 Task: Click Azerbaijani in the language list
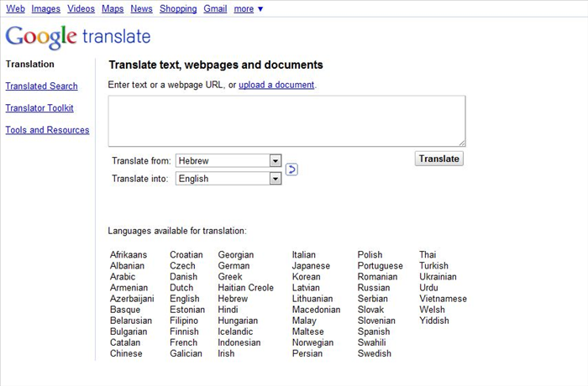click(x=132, y=299)
